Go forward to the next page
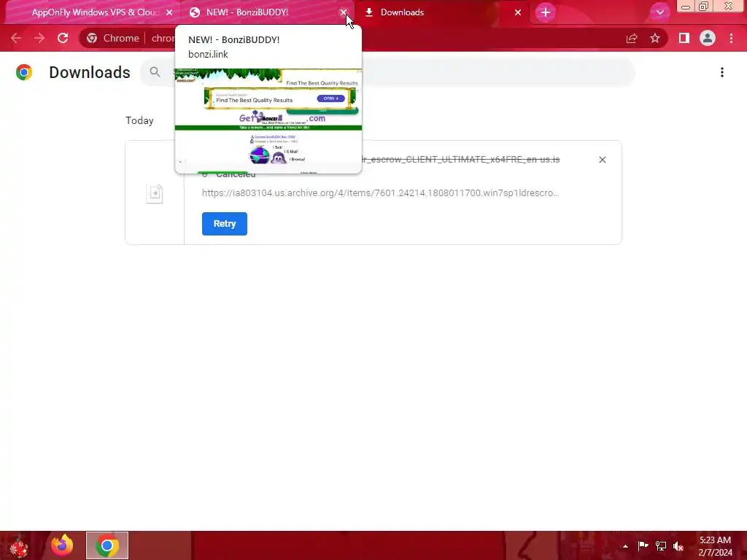Screen dimensions: 747x560 [x=39, y=38]
